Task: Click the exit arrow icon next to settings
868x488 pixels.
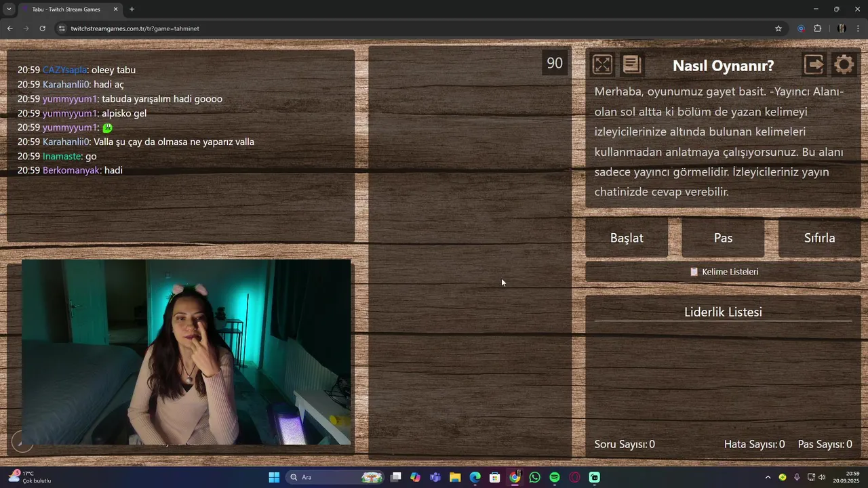Action: tap(814, 64)
